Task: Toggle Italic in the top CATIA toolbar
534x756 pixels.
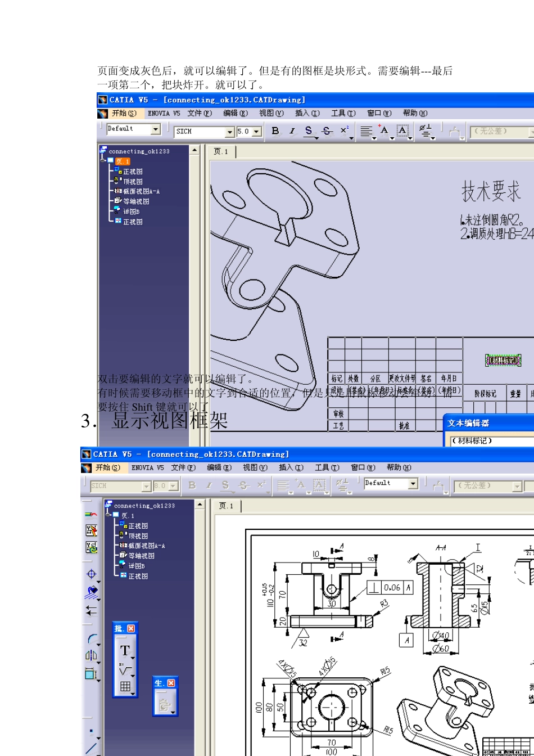Action: tap(292, 131)
